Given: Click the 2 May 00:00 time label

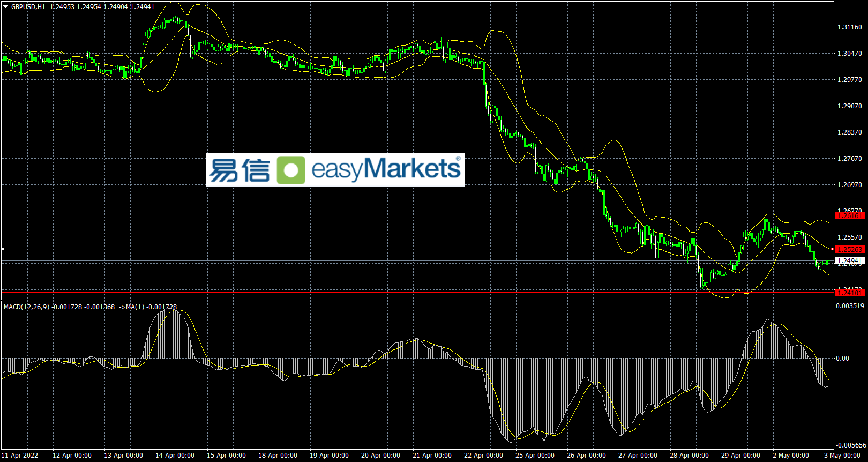Looking at the screenshot, I should [791, 456].
